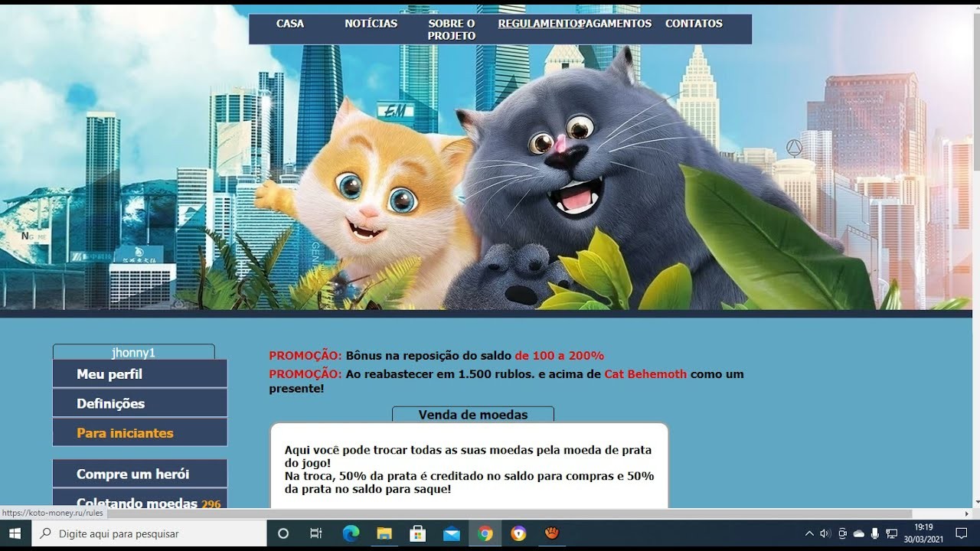The width and height of the screenshot is (980, 551).
Task: Open the PAGAMENTOS page
Action: pos(617,24)
